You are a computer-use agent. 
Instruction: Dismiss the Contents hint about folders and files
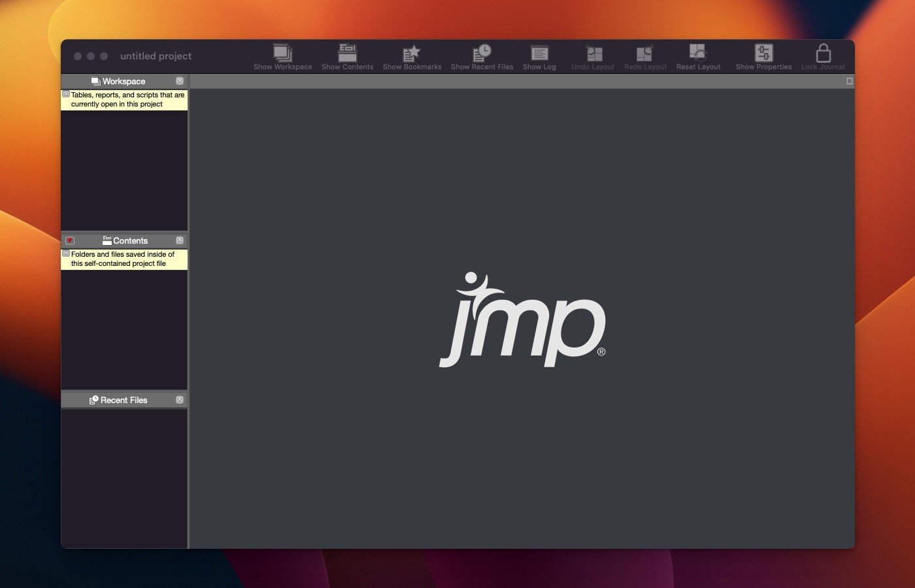pyautogui.click(x=66, y=253)
